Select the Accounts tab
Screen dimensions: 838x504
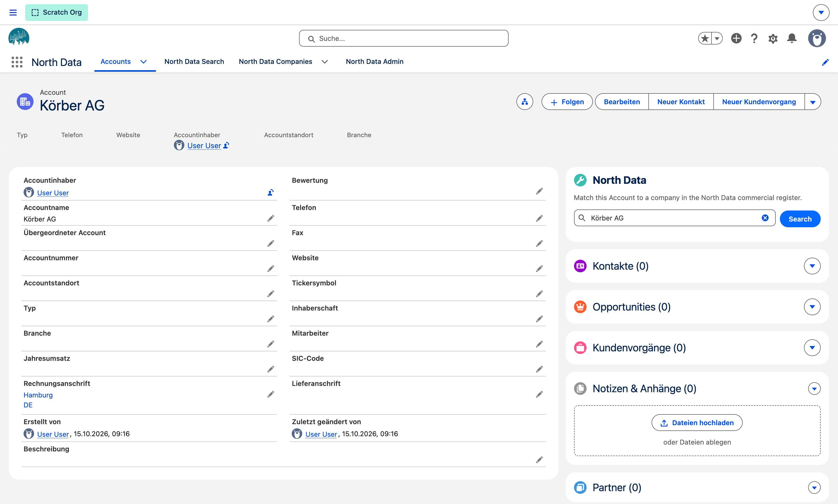(115, 62)
